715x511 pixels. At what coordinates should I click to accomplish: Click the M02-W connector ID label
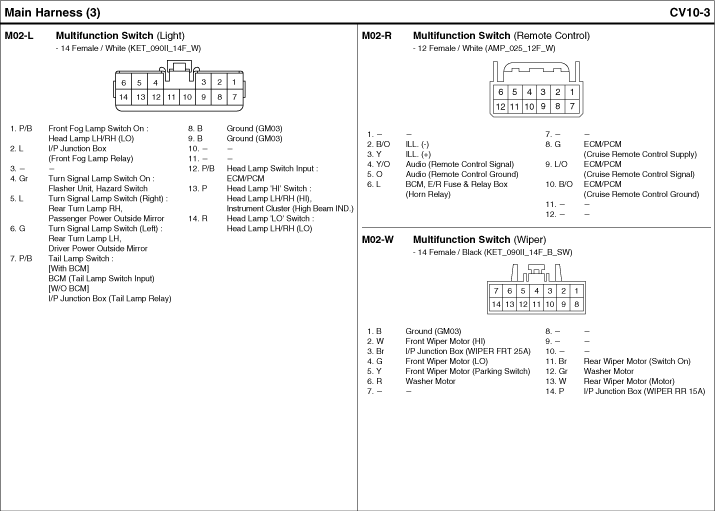[377, 240]
